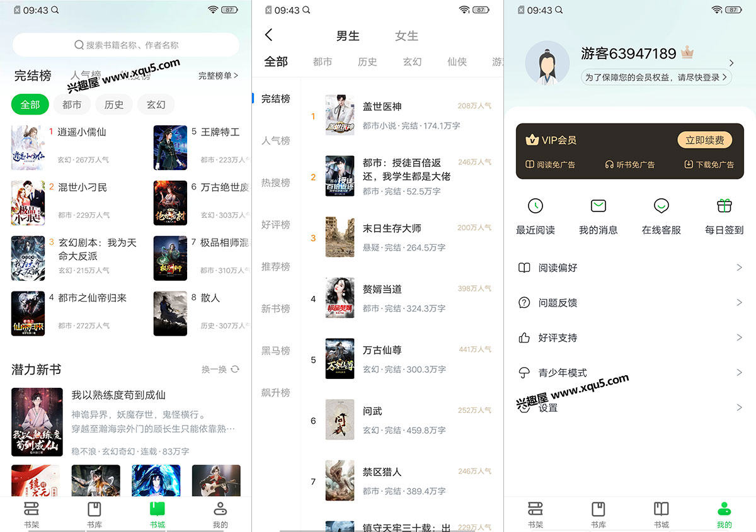756x532 pixels.
Task: Click the login reminder 请尽快登录 pill
Action: point(656,77)
